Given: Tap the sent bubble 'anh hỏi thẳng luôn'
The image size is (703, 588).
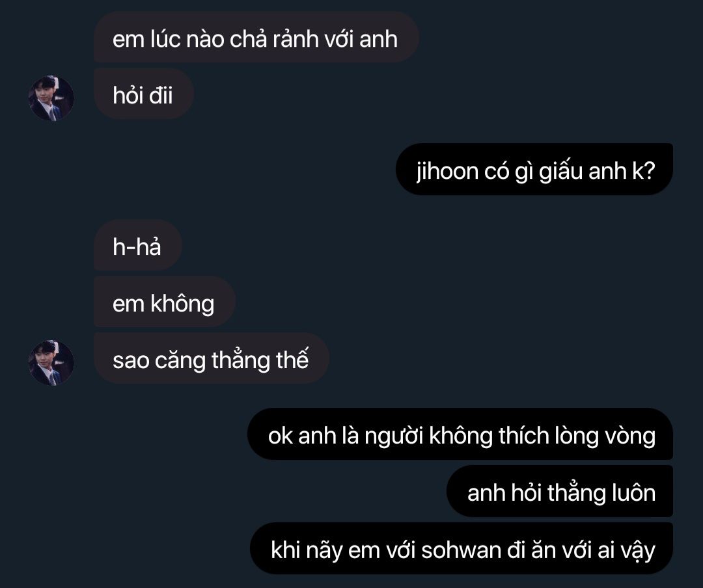Looking at the screenshot, I should tap(560, 491).
